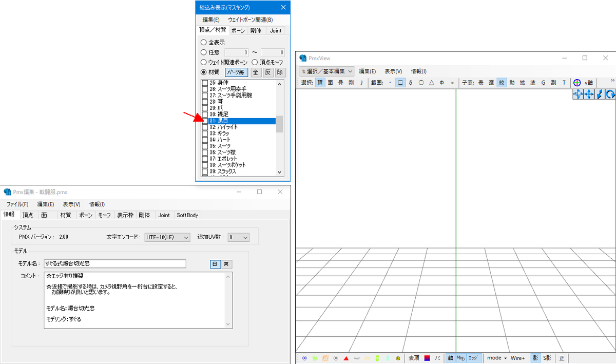The width and height of the screenshot is (616, 364).
Task: Switch to 剛体 tab in masking window
Action: [256, 31]
